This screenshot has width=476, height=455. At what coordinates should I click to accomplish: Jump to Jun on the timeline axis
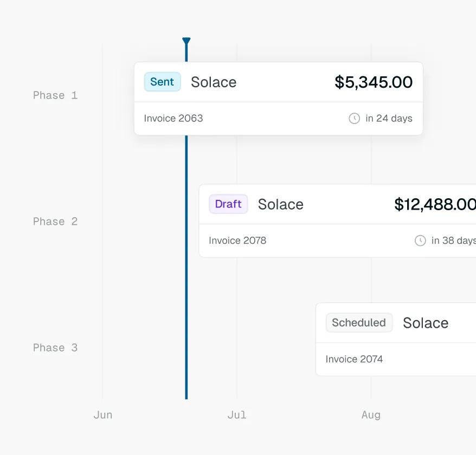tap(103, 415)
